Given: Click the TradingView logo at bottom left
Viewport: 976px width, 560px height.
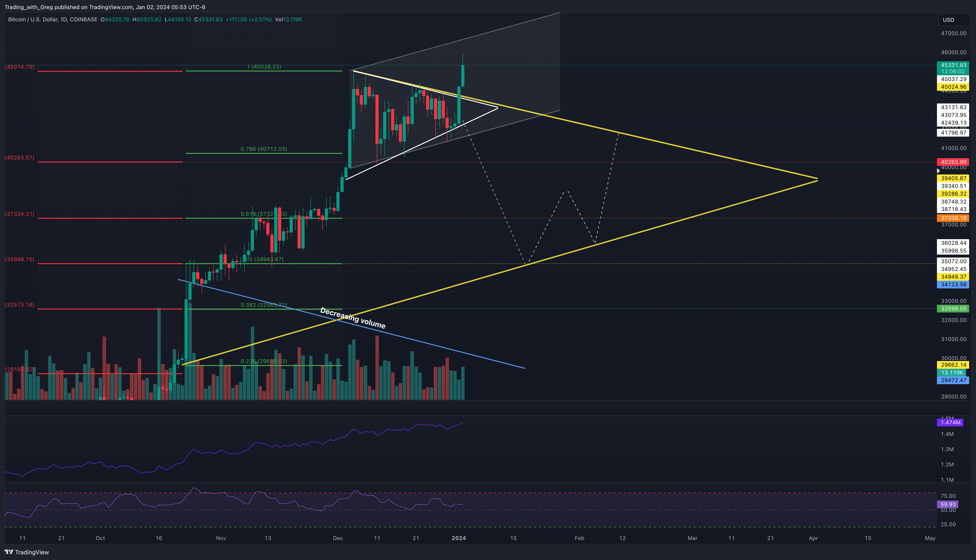Looking at the screenshot, I should point(27,552).
